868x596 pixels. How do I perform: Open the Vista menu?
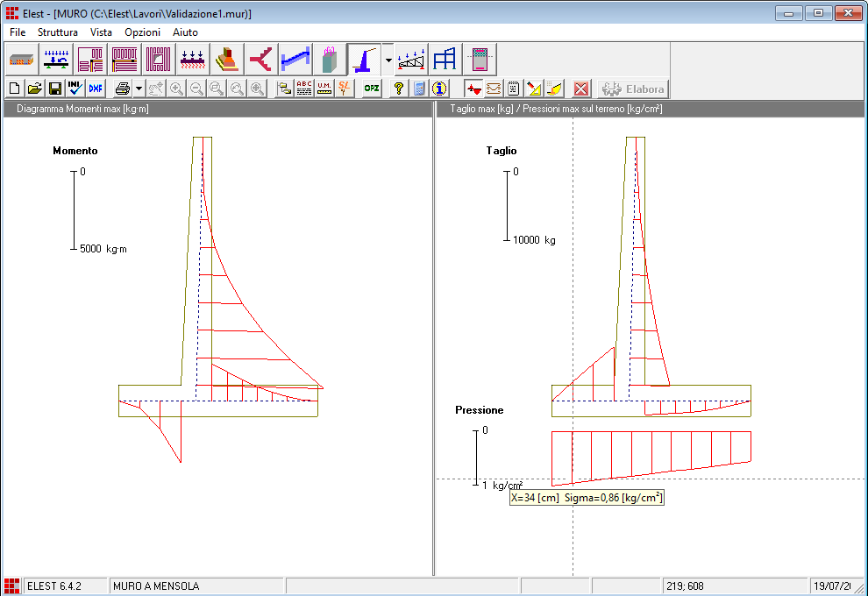[x=101, y=32]
